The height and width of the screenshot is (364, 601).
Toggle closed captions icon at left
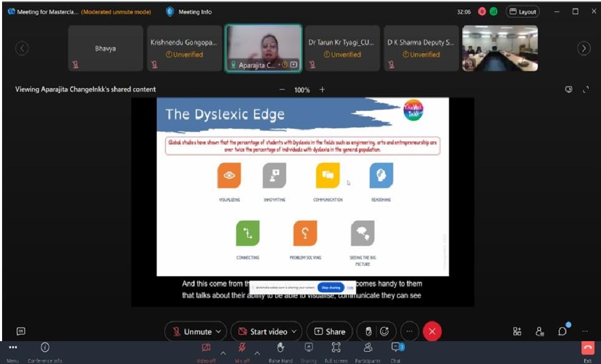[21, 331]
